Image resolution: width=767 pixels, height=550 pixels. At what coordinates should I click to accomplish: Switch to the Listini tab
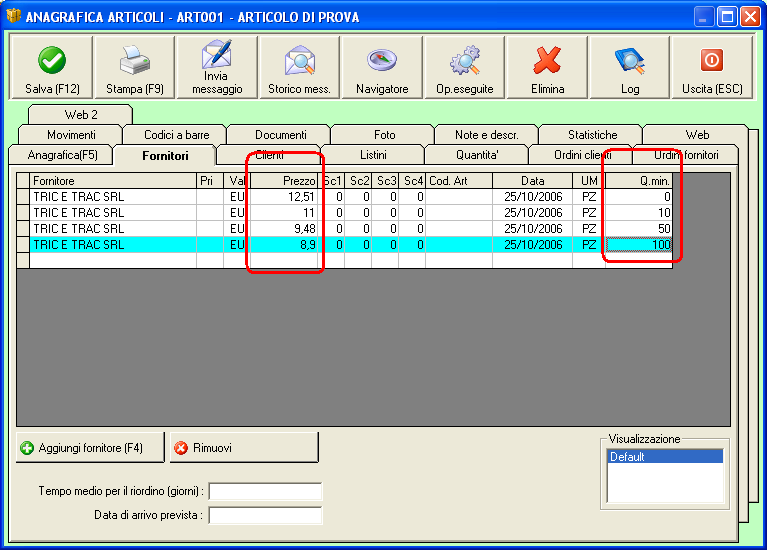pyautogui.click(x=373, y=155)
